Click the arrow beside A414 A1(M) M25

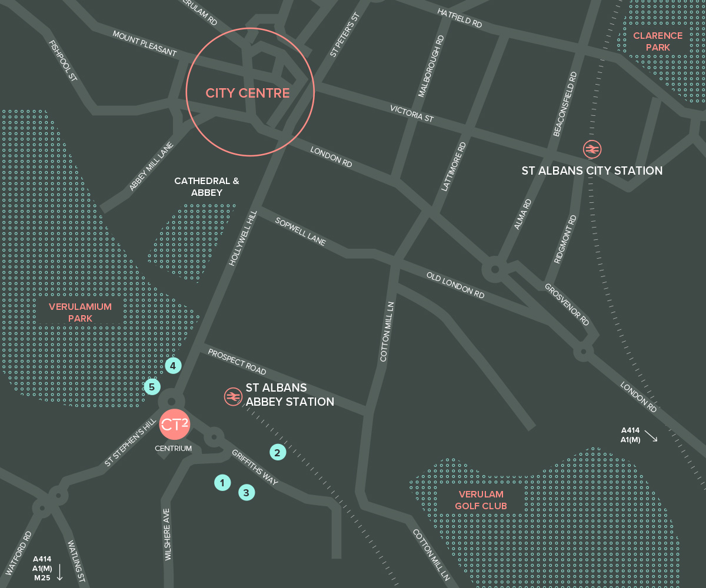coord(59,573)
